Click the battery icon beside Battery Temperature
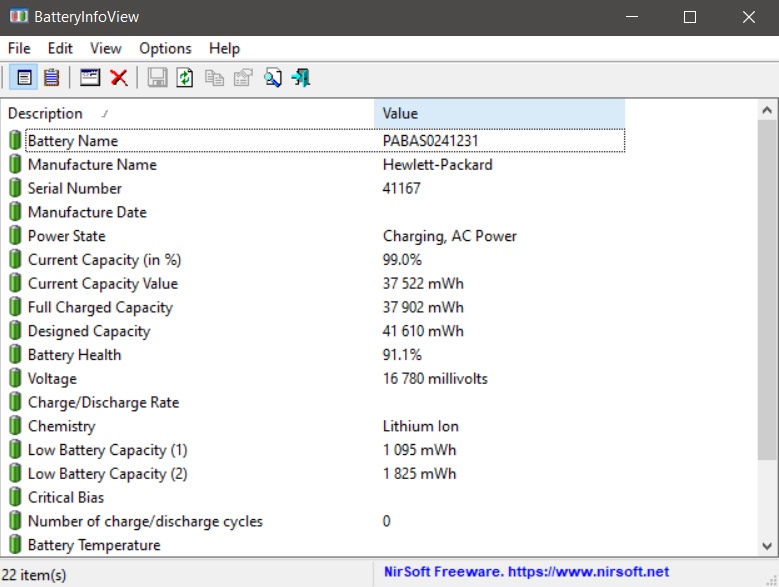Viewport: 779px width, 587px height. [x=15, y=545]
